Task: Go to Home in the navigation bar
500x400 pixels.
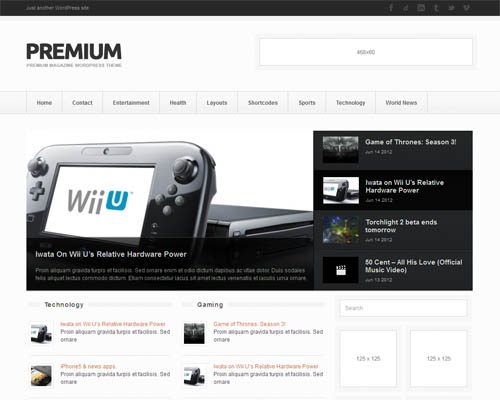Action: point(44,103)
